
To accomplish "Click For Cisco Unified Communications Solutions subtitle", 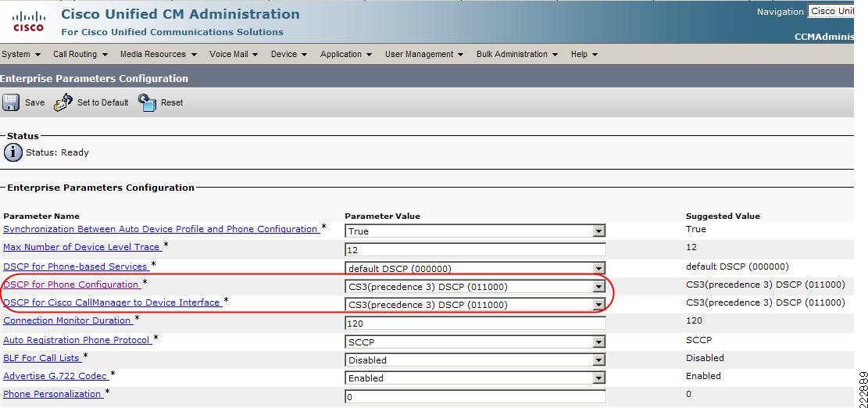I will coord(172,32).
